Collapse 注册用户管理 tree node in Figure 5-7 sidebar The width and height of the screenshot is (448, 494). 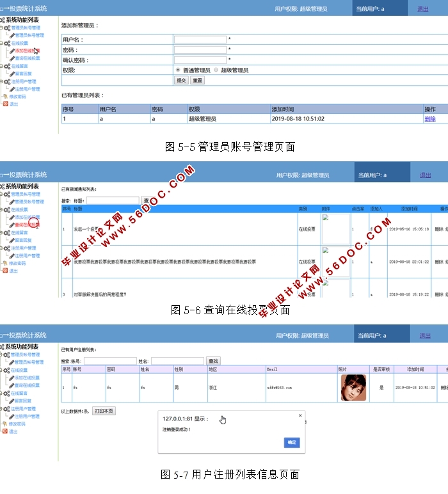(x=1, y=409)
